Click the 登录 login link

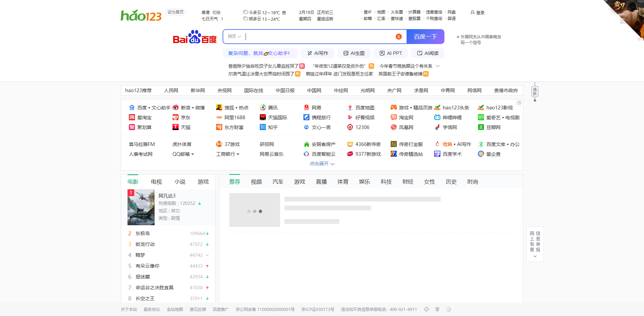click(480, 12)
